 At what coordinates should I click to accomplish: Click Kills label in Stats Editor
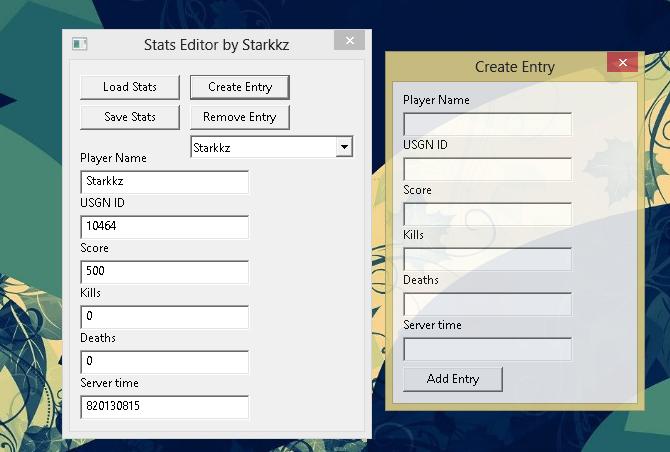coord(91,293)
